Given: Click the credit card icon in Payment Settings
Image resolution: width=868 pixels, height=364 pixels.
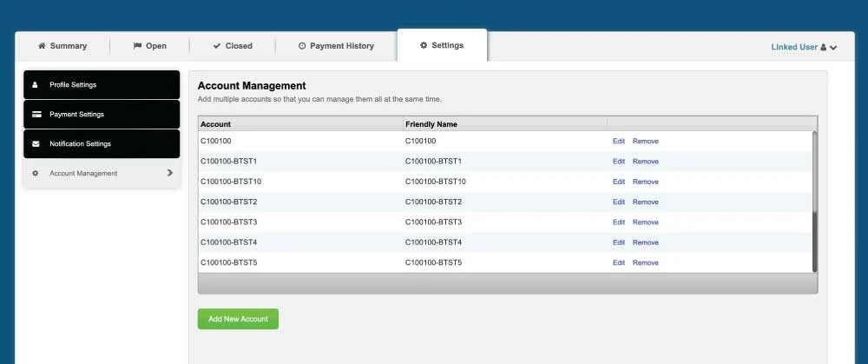Looking at the screenshot, I should point(36,114).
